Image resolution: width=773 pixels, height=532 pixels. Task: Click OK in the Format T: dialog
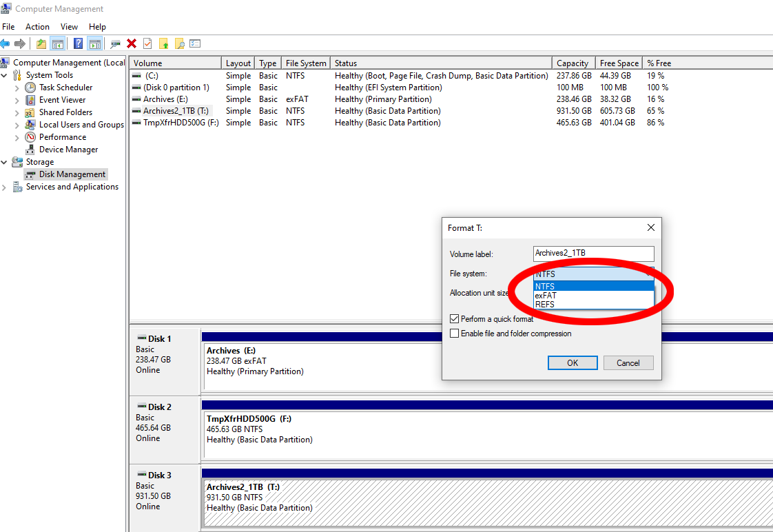coord(573,363)
